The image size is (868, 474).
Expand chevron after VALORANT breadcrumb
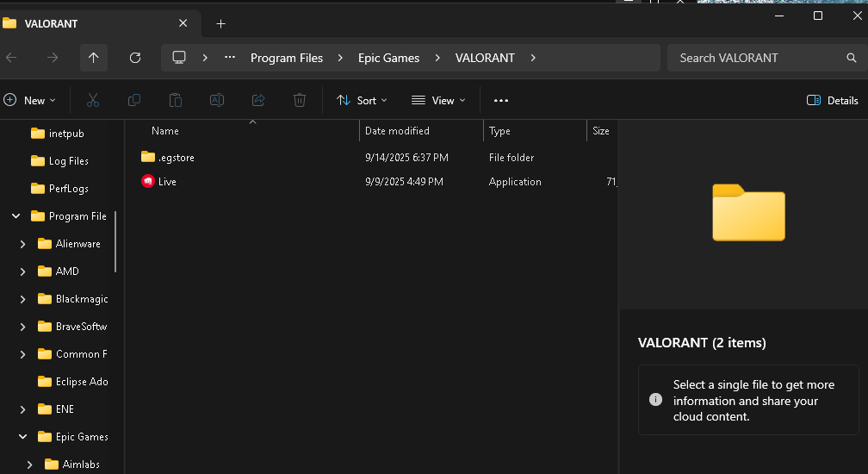[x=533, y=58]
